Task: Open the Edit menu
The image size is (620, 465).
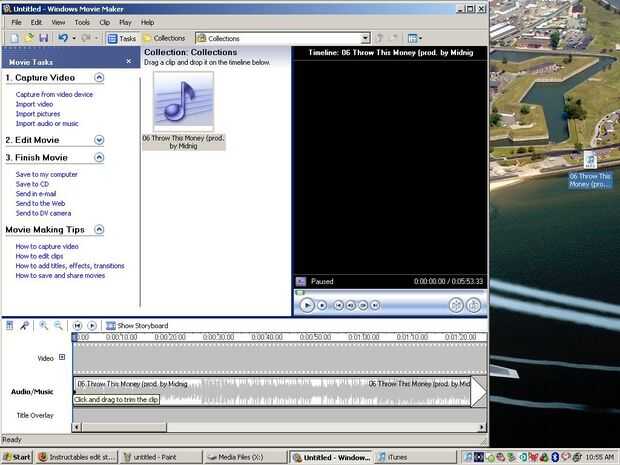Action: (x=36, y=23)
